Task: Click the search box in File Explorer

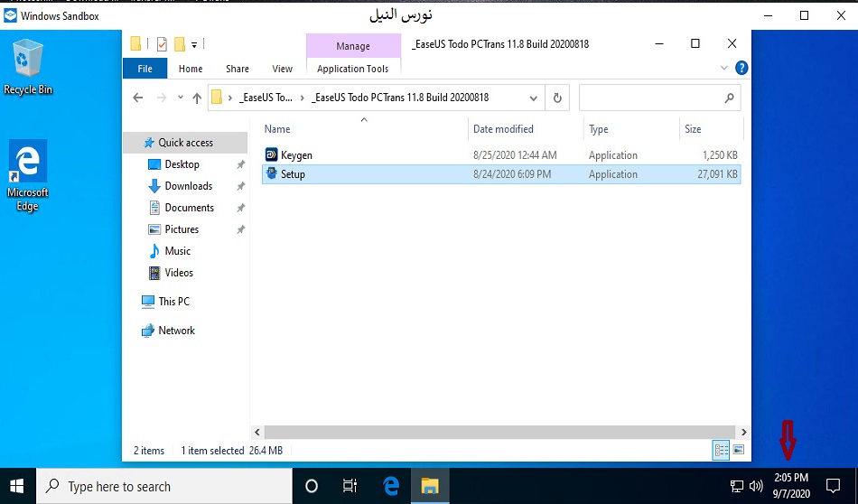Action: tap(652, 98)
